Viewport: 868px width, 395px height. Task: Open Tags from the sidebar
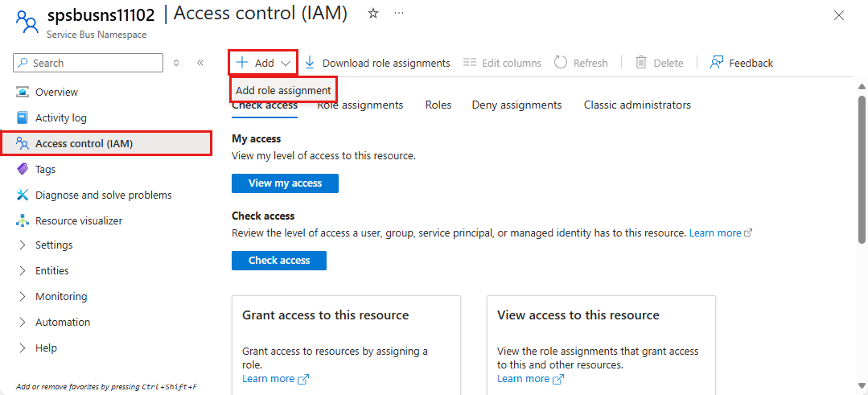pyautogui.click(x=45, y=169)
